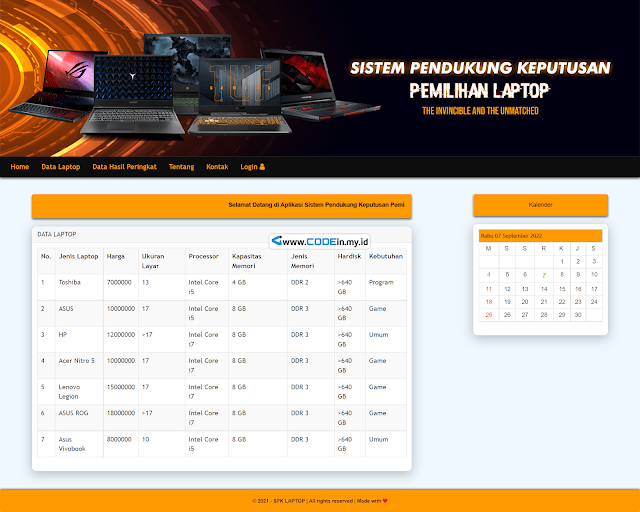The image size is (640, 512).
Task: Open Data Hasil Peringkat menu
Action: tap(124, 167)
